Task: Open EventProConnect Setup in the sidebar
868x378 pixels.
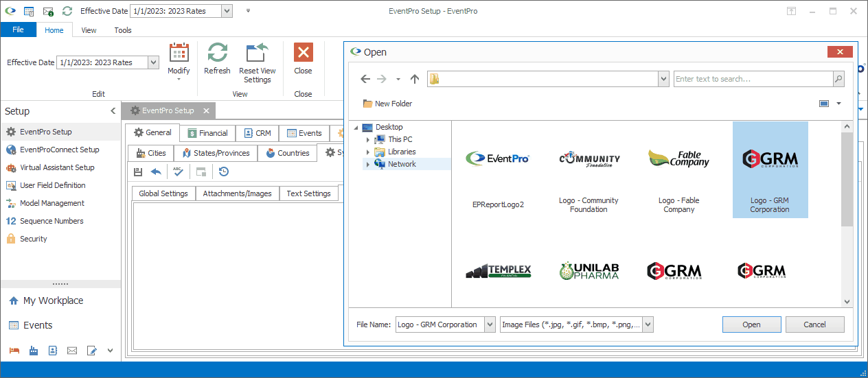Action: tap(60, 150)
